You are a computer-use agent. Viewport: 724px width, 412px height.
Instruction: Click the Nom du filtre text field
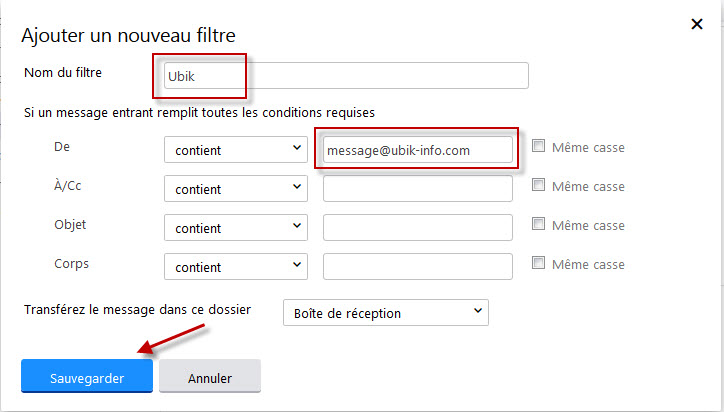pyautogui.click(x=344, y=76)
